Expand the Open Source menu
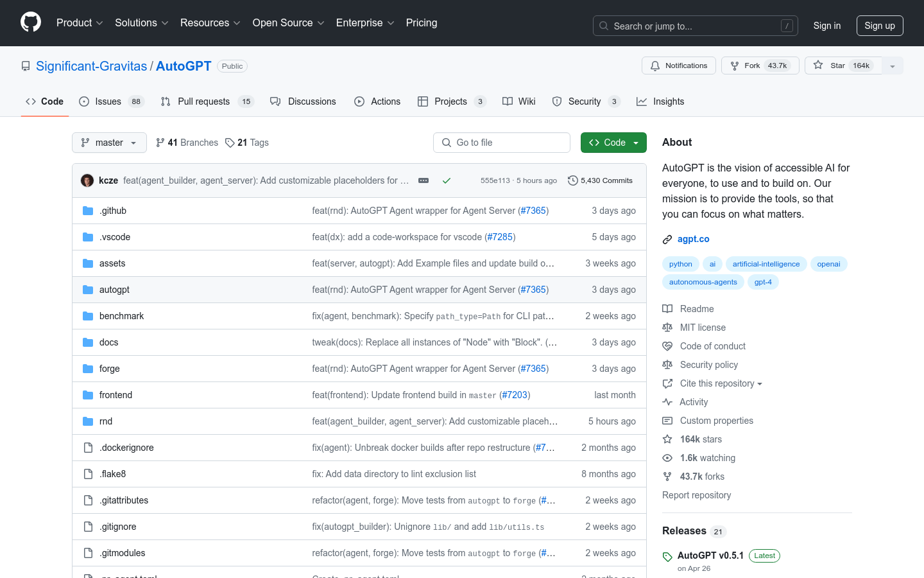This screenshot has height=578, width=924. [288, 22]
